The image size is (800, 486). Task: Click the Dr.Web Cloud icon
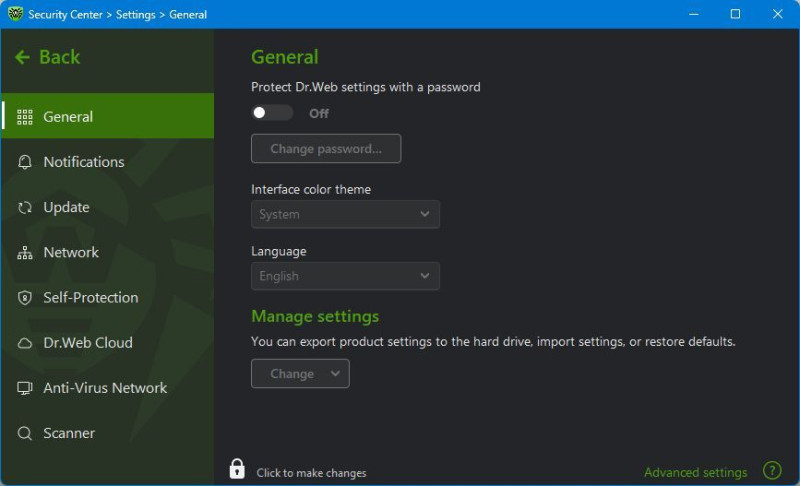click(x=24, y=343)
